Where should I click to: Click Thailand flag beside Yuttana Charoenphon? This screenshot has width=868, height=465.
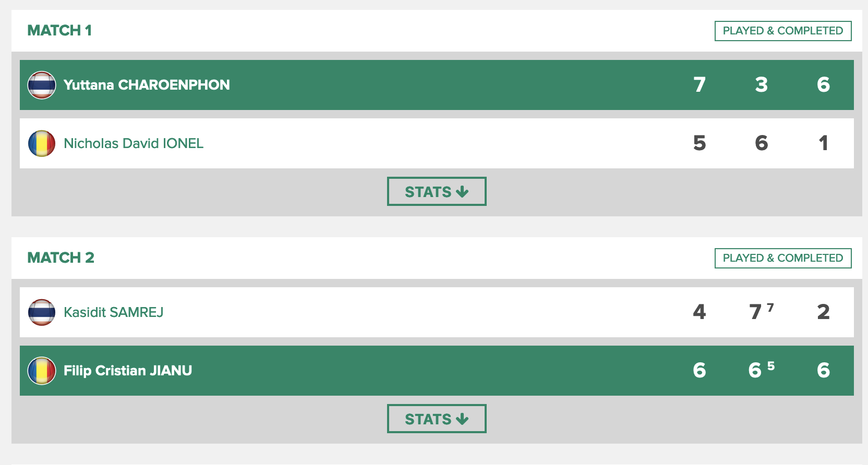point(42,85)
